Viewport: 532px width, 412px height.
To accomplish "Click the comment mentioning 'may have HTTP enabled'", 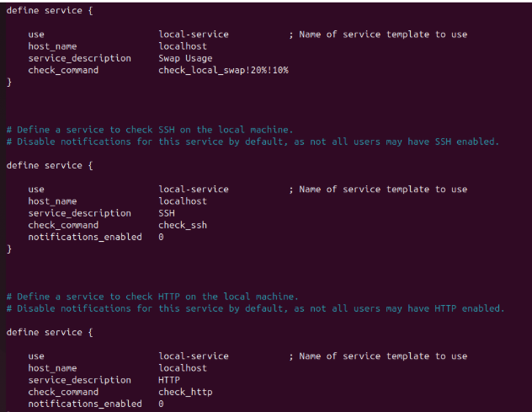I will coord(255,308).
